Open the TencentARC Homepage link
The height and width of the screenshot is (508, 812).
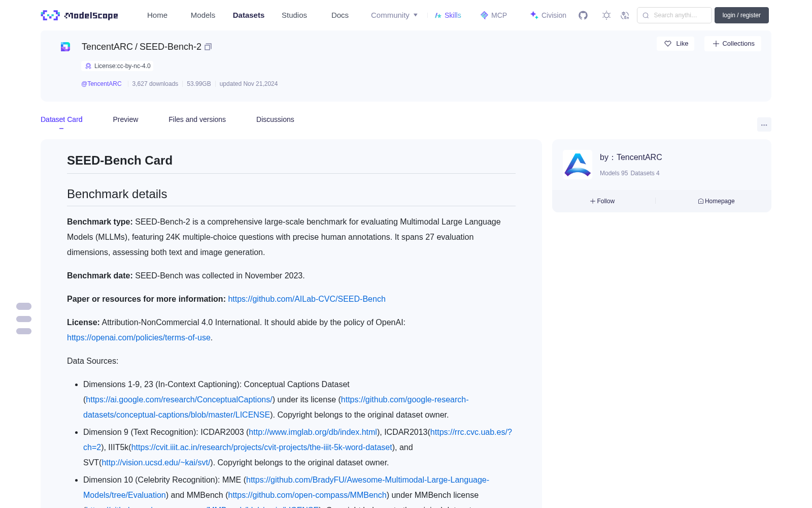(x=716, y=201)
